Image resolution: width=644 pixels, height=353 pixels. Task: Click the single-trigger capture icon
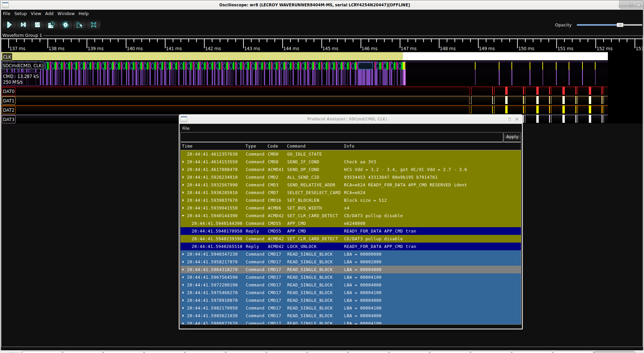[x=23, y=25]
